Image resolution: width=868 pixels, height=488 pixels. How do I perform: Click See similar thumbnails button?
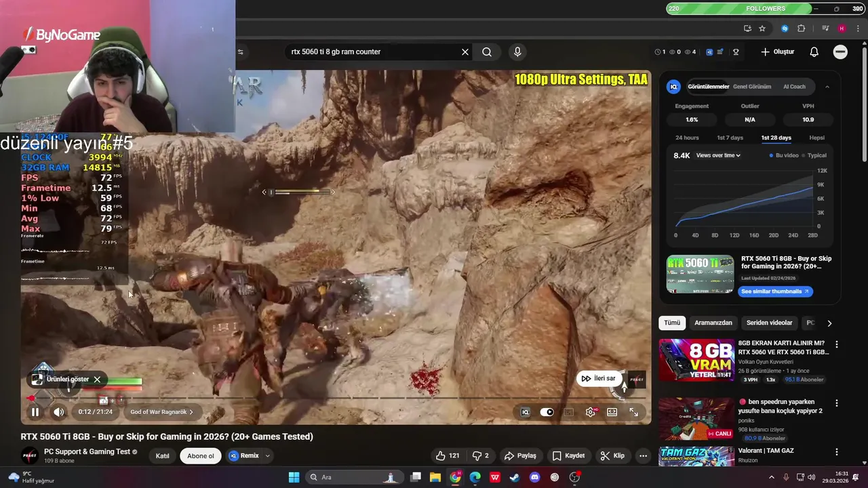click(x=775, y=291)
